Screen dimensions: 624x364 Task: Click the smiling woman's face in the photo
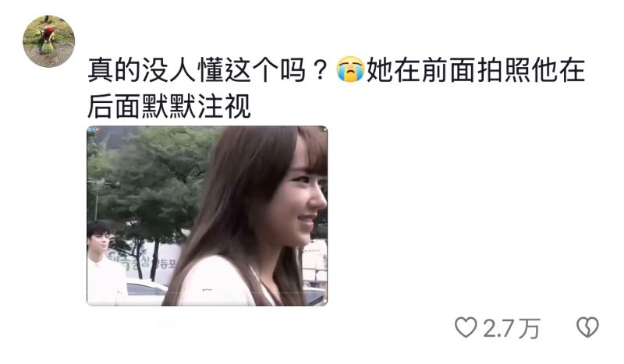(304, 199)
